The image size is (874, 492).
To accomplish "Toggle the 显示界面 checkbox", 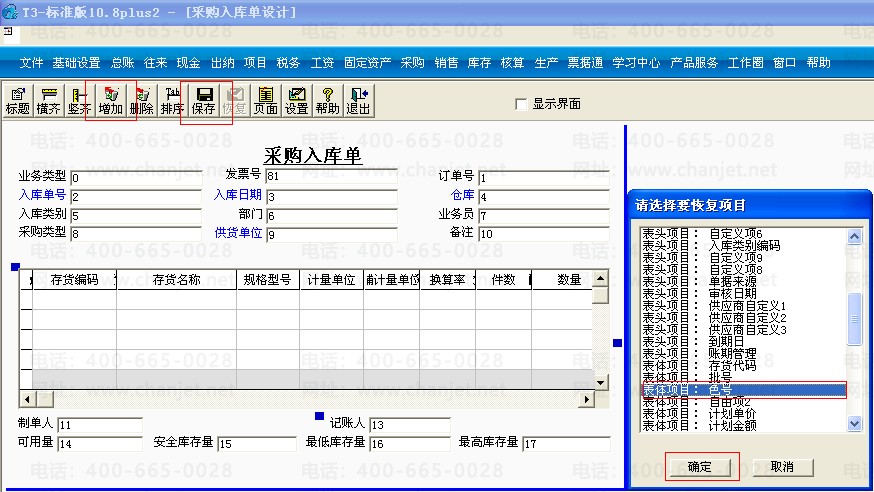I will click(x=521, y=104).
